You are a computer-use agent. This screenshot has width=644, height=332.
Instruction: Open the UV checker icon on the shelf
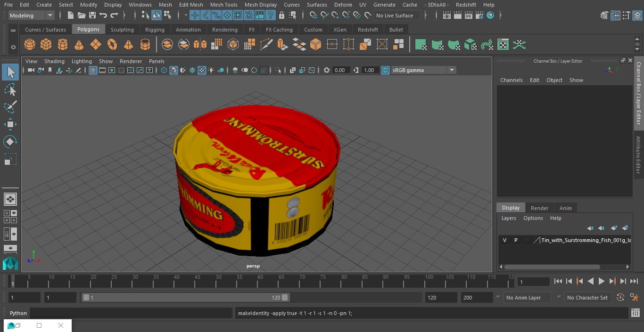pyautogui.click(x=503, y=45)
